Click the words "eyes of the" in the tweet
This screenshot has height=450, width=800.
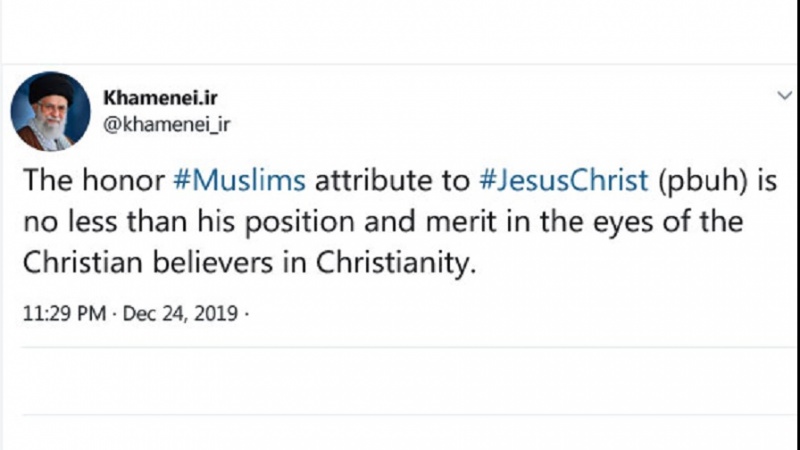coord(666,223)
